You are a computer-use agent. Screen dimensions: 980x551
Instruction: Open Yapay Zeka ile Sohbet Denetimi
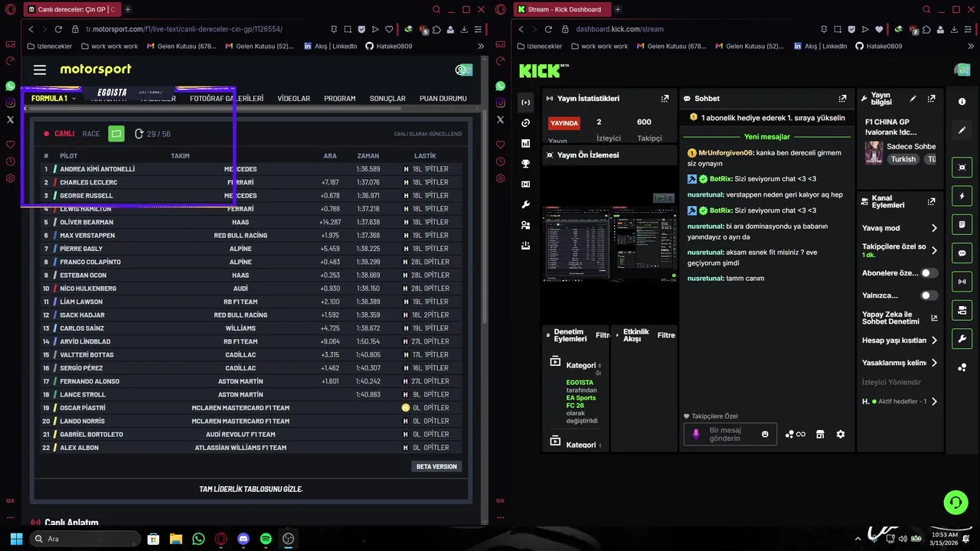900,318
